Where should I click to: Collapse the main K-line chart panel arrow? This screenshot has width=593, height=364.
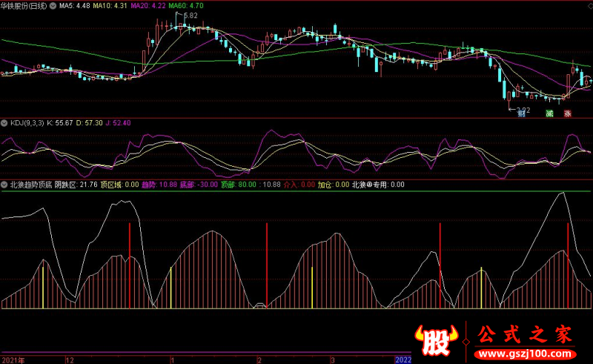pyautogui.click(x=4, y=5)
